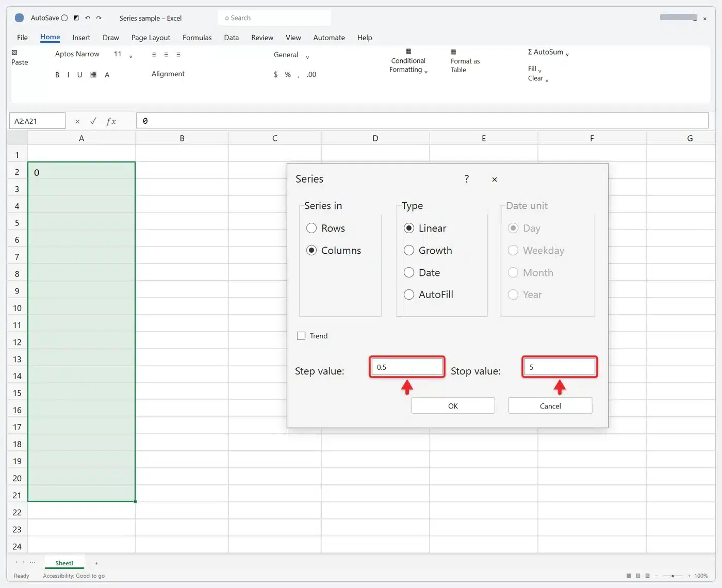Click the formula bar cancel X
Screen dimensions: 722x588
[x=77, y=122]
